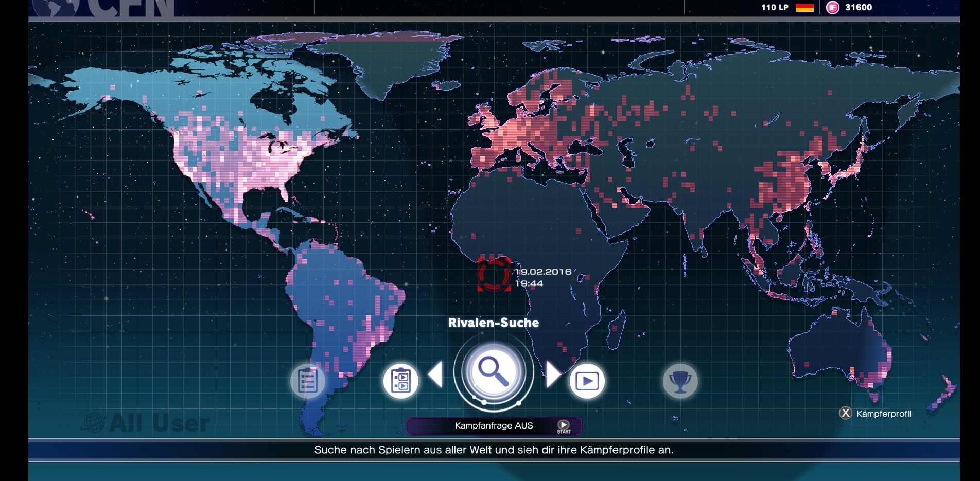This screenshot has height=481, width=980.
Task: Click the 19:44 time label
Action: [529, 283]
